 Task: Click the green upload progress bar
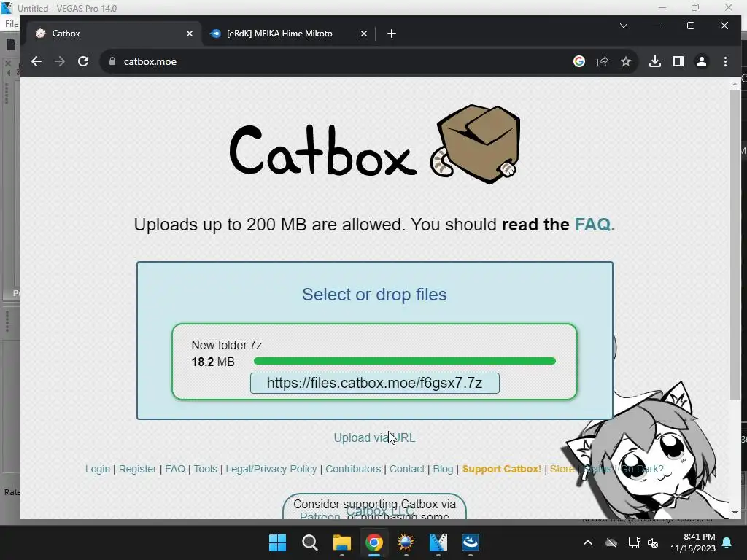tap(405, 361)
